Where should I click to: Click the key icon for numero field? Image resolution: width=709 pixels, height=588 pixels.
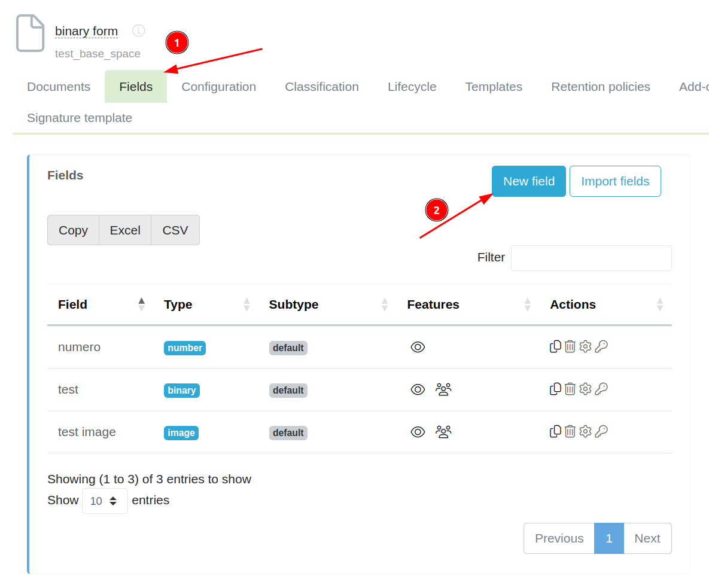coord(601,346)
